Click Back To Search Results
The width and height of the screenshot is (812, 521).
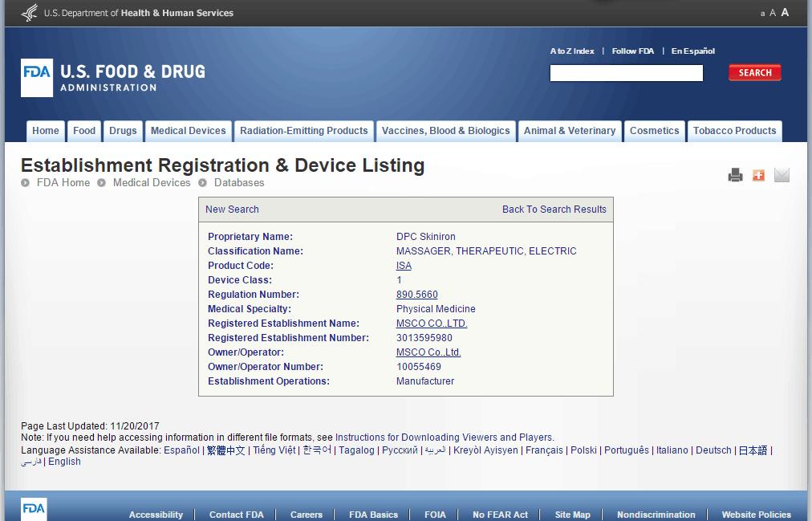554,210
